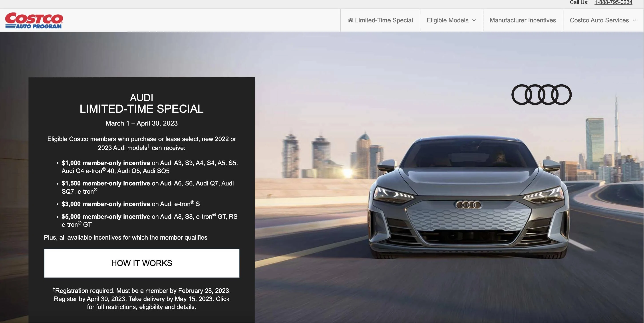The width and height of the screenshot is (644, 323).
Task: Open Manufacturer Incentives page
Action: point(523,20)
